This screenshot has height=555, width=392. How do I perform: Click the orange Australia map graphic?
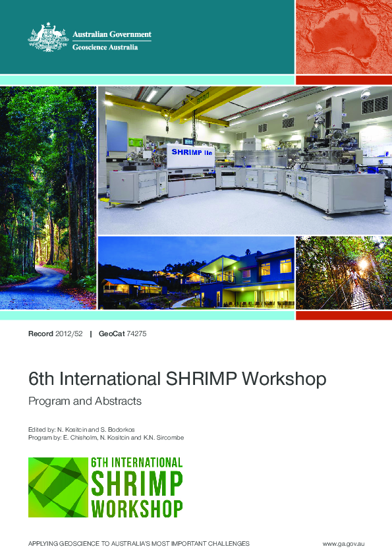point(343,37)
